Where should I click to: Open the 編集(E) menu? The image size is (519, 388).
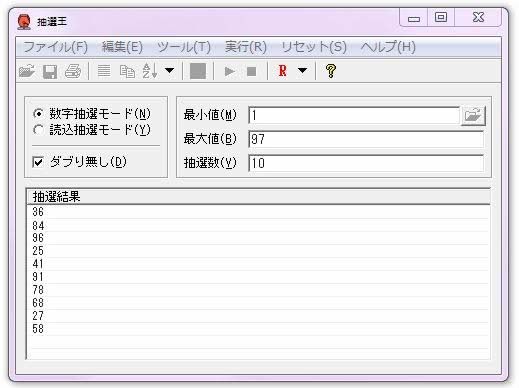click(122, 47)
